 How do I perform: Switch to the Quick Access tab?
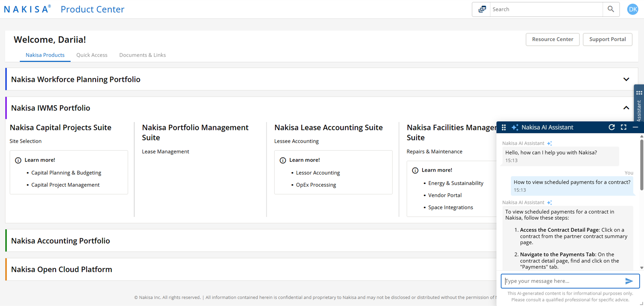coord(92,55)
